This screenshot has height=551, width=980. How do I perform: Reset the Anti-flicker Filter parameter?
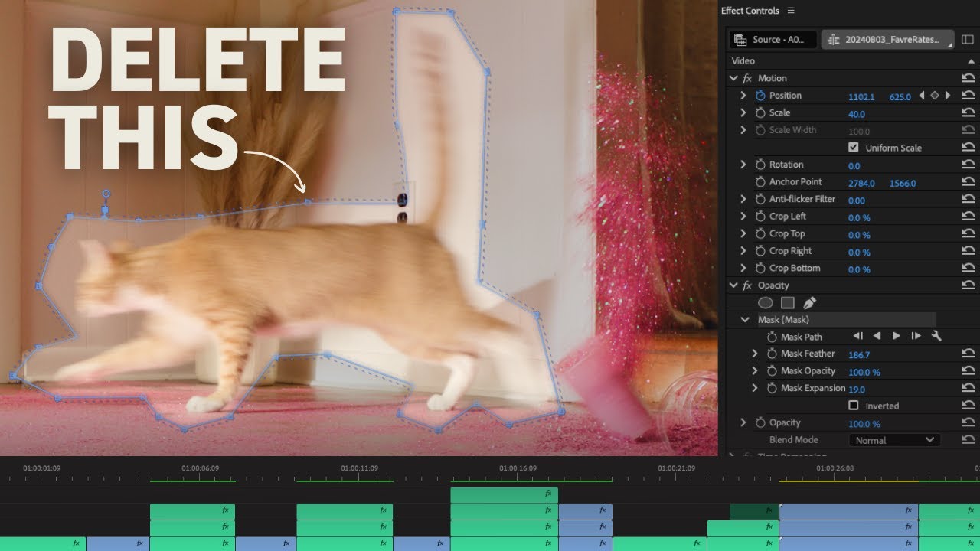tap(968, 199)
